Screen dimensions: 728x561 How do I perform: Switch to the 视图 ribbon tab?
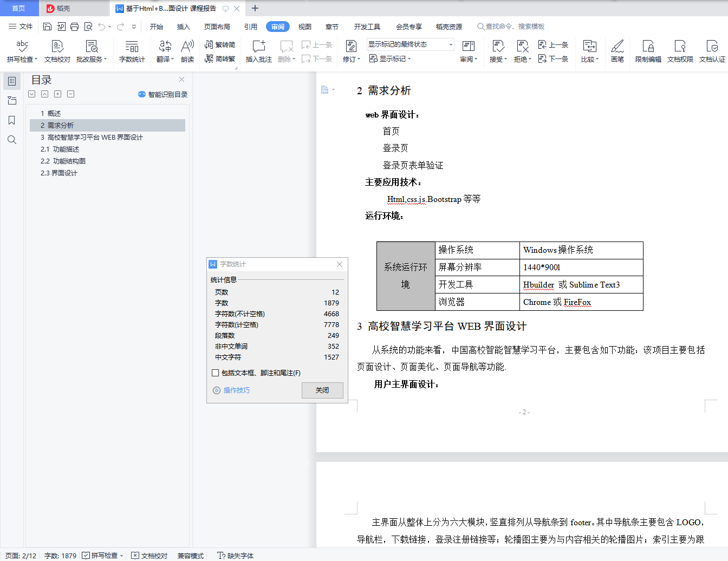click(x=305, y=27)
